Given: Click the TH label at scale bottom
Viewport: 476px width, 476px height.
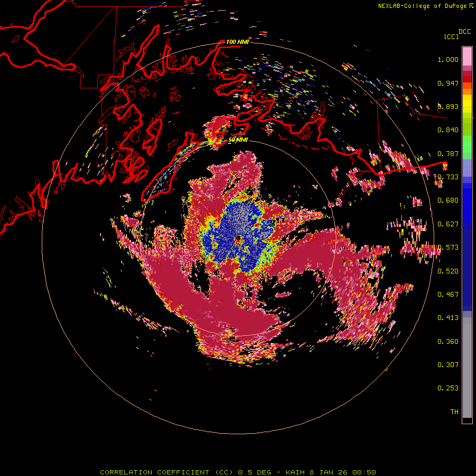Looking at the screenshot, I should [x=454, y=412].
